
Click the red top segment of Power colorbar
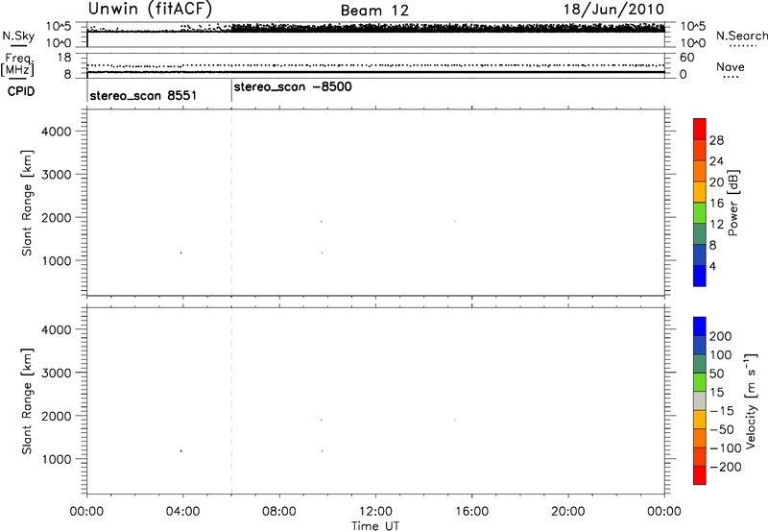(x=700, y=129)
